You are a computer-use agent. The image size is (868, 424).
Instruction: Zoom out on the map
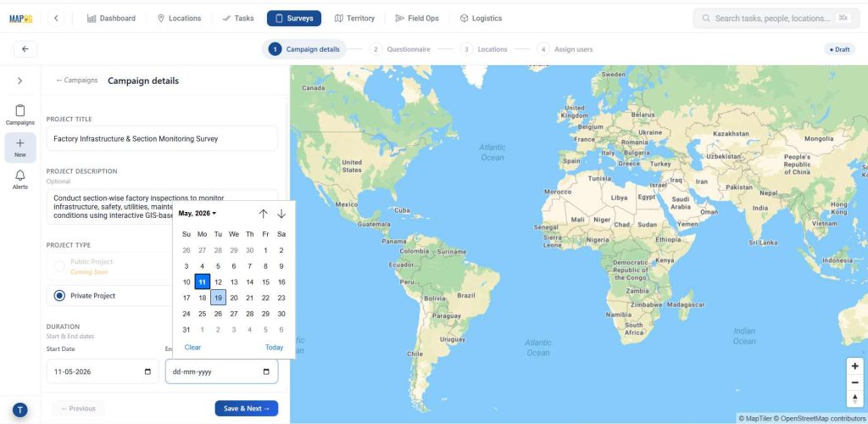854,382
